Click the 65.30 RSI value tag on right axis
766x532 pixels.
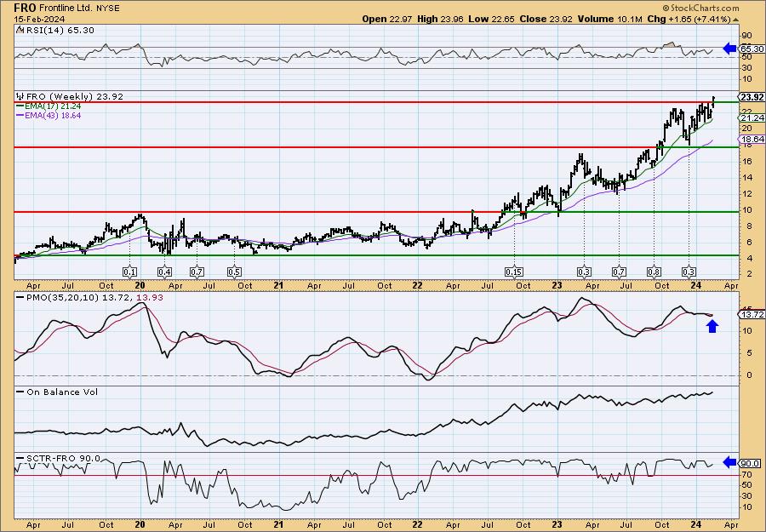(752, 49)
